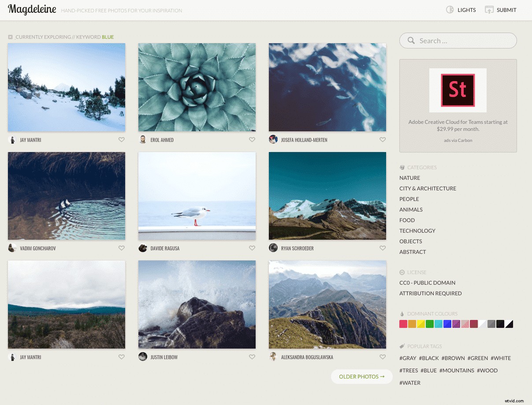Viewport: 532px width, 405px height.
Task: Favorite Jay Mantri's snowy mountain photo
Action: 121,139
